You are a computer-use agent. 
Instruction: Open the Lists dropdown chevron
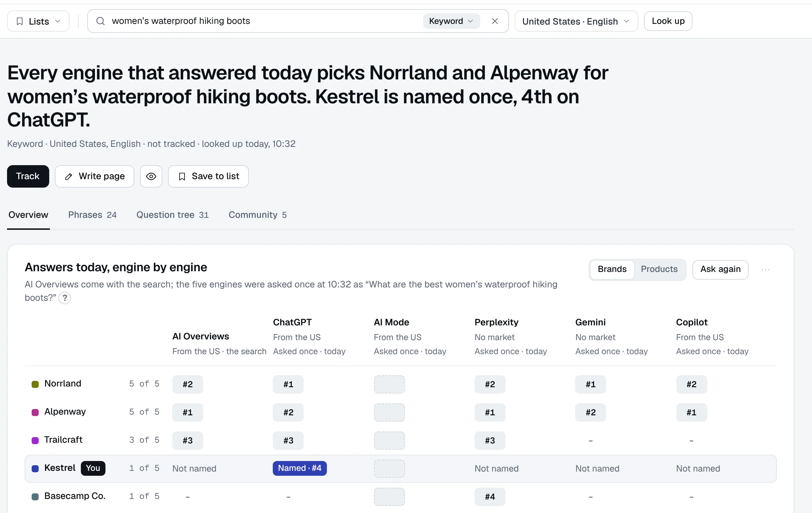pos(58,21)
